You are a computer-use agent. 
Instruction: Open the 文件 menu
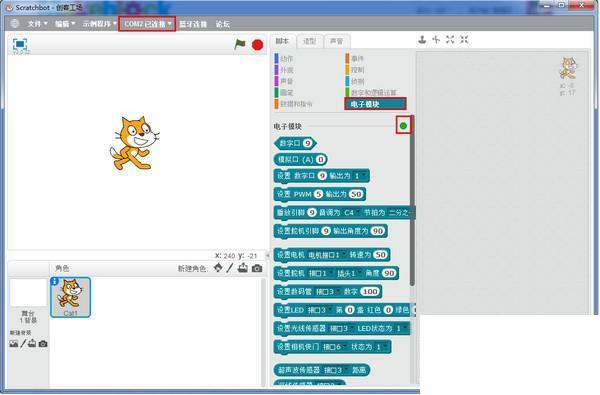click(37, 24)
